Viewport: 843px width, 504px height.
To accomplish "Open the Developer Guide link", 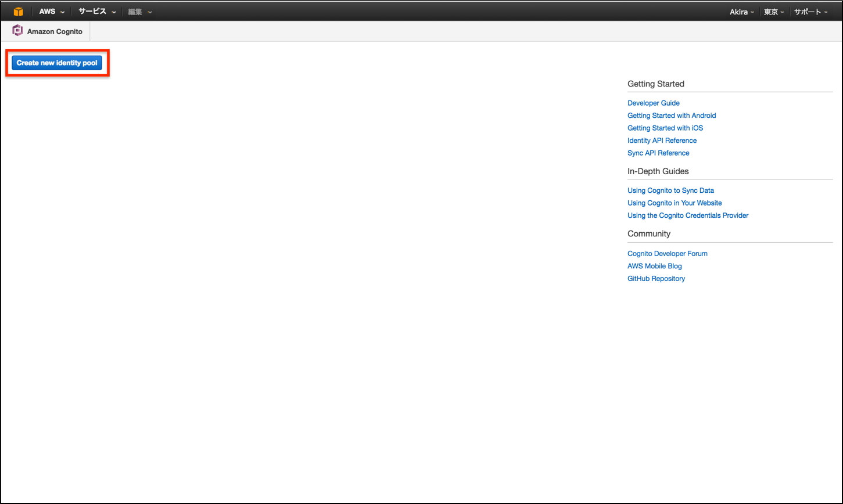I will [x=653, y=103].
